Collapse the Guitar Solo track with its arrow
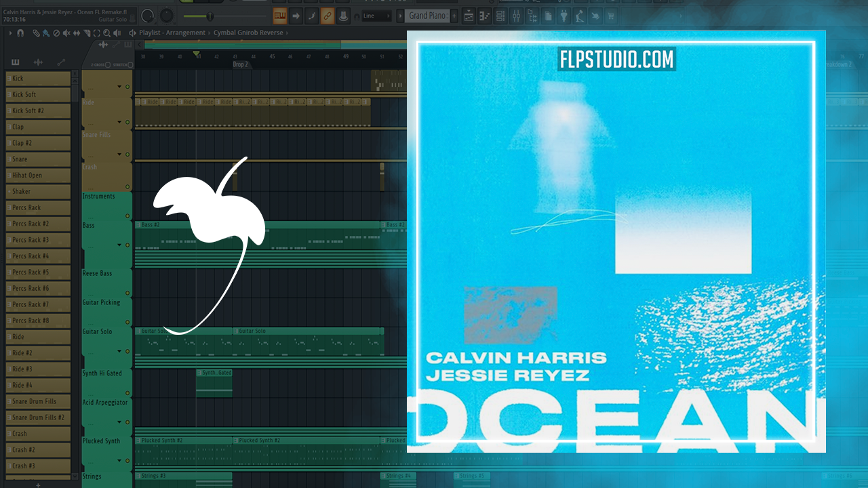 coord(119,351)
